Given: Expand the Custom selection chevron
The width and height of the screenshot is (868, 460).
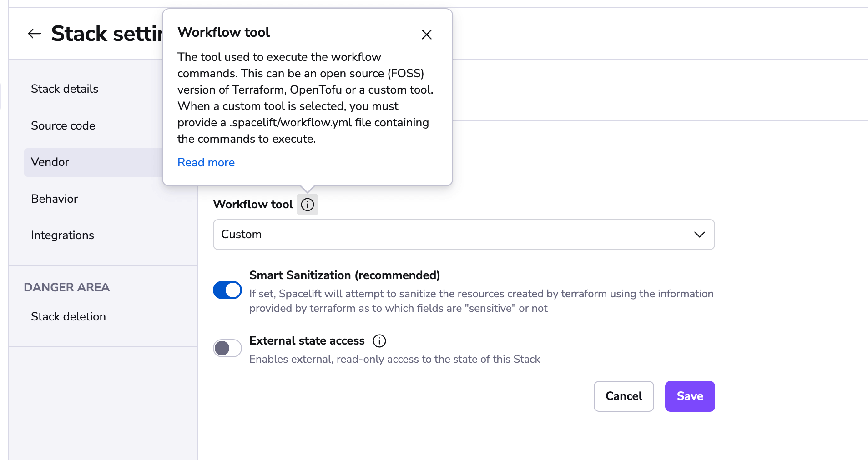Looking at the screenshot, I should [699, 235].
